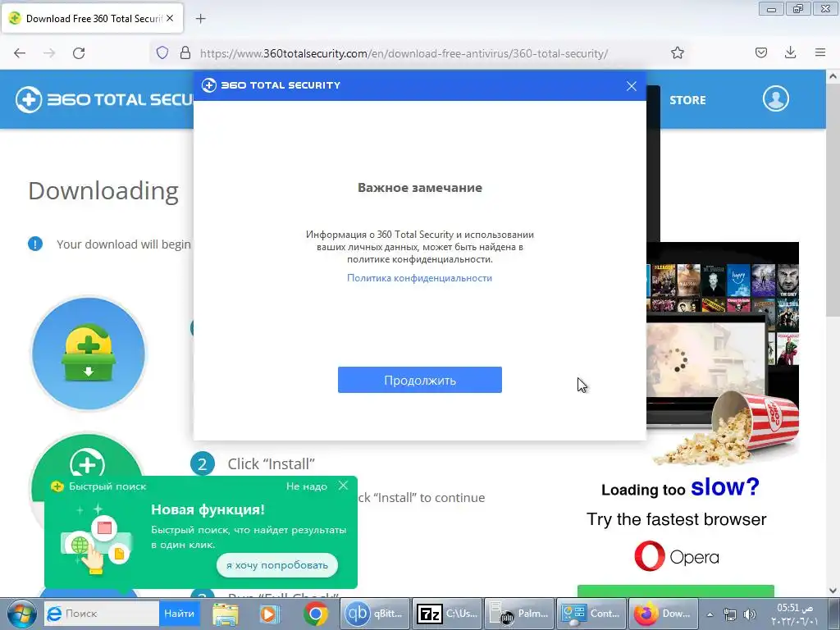Click the padlock site security icon

pyautogui.click(x=185, y=52)
